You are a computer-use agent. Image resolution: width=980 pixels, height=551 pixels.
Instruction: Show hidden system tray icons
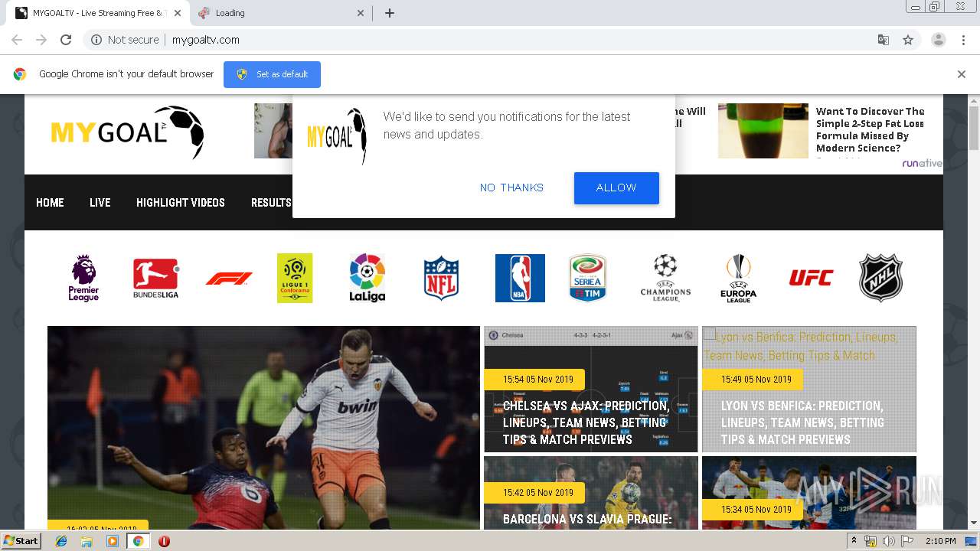854,541
